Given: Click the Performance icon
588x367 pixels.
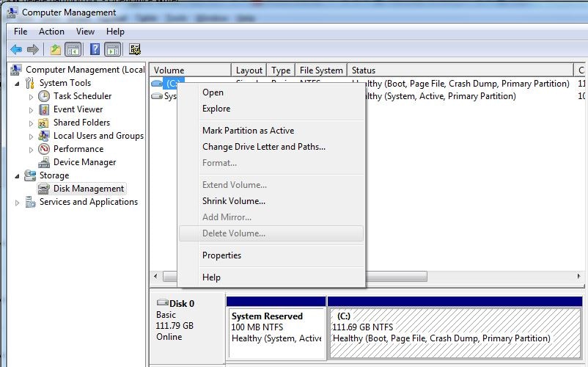Looking at the screenshot, I should tap(44, 149).
